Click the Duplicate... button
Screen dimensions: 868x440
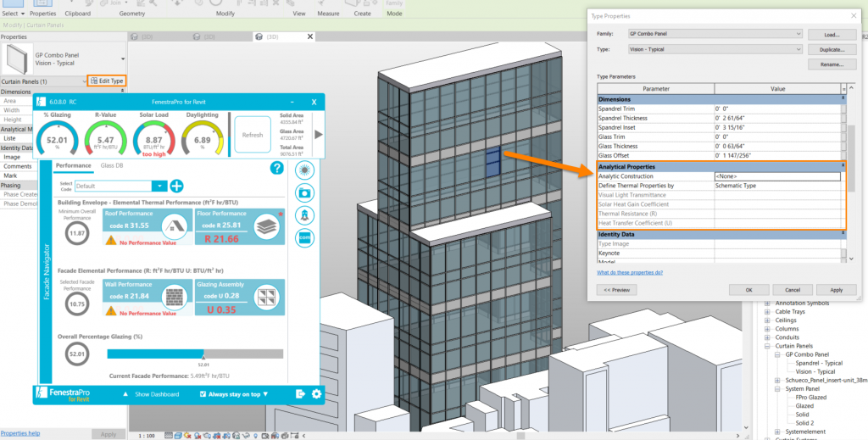[832, 50]
